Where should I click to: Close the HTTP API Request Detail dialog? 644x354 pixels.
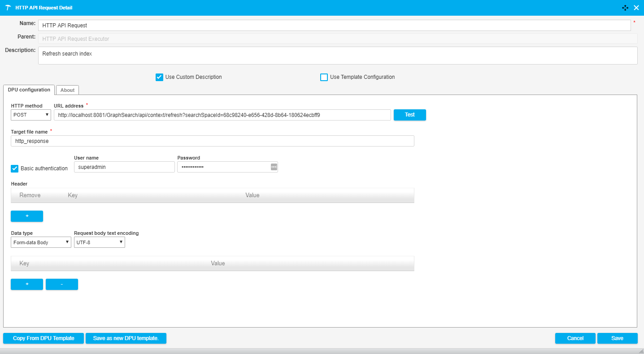(636, 8)
